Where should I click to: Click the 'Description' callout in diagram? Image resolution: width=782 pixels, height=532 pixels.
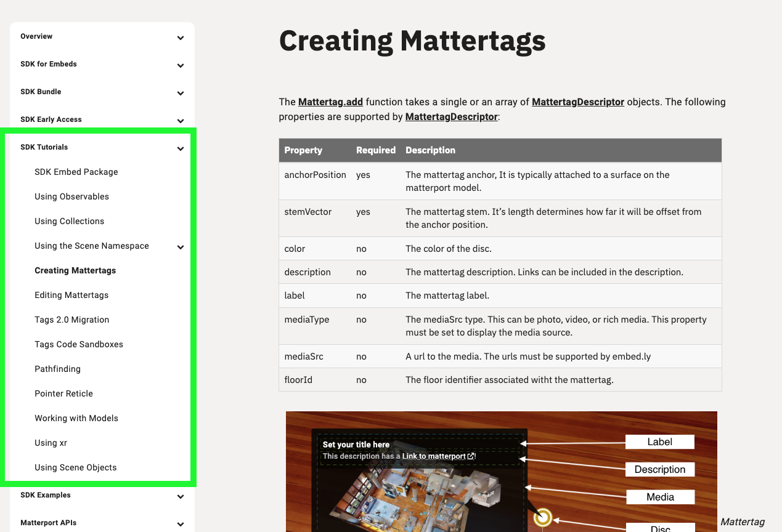pyautogui.click(x=660, y=469)
